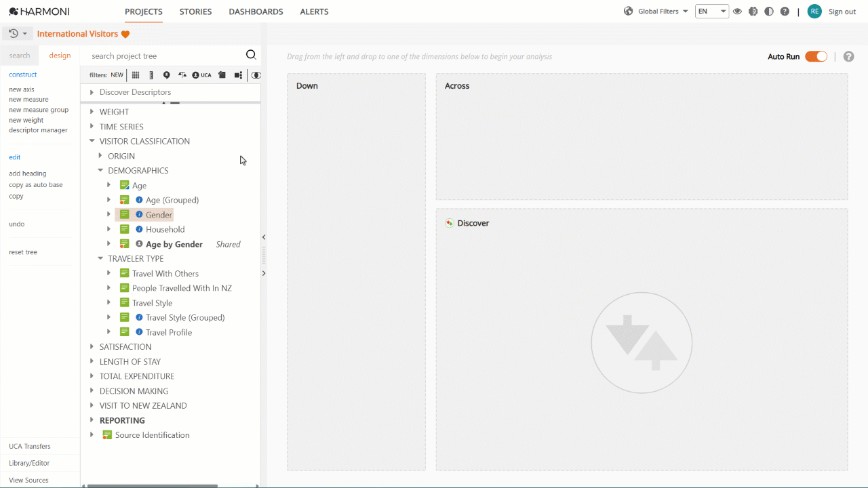Click undo in the edit panel
This screenshot has height=488, width=868.
[x=17, y=224]
